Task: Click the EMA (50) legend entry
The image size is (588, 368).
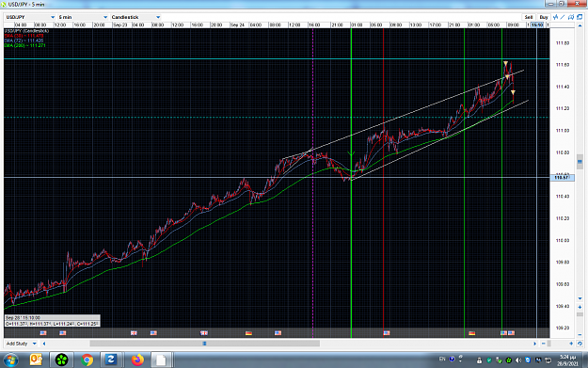Action: coord(24,36)
